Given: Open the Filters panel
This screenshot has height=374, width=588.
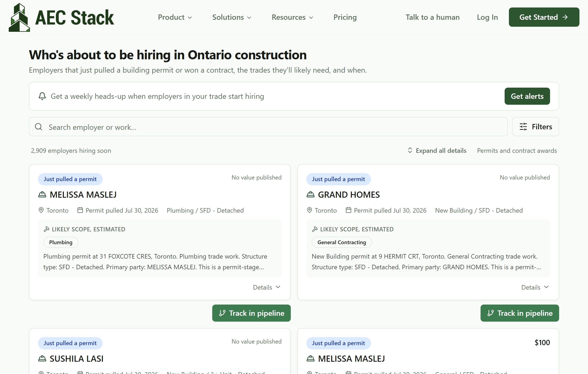Looking at the screenshot, I should point(536,127).
